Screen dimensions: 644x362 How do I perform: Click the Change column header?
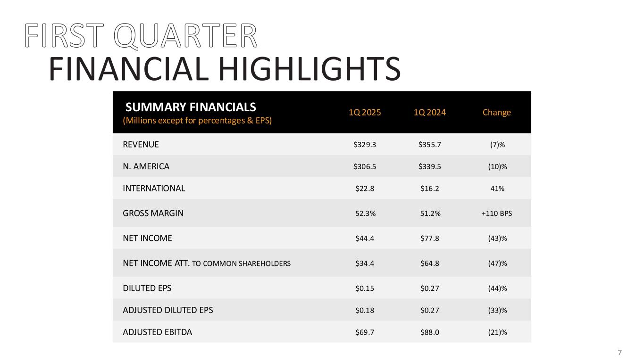(496, 112)
